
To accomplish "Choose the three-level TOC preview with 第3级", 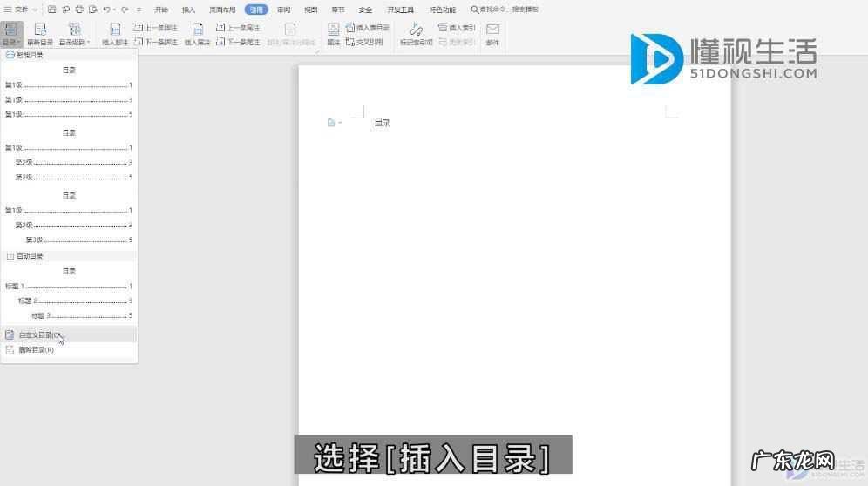I will pyautogui.click(x=69, y=218).
